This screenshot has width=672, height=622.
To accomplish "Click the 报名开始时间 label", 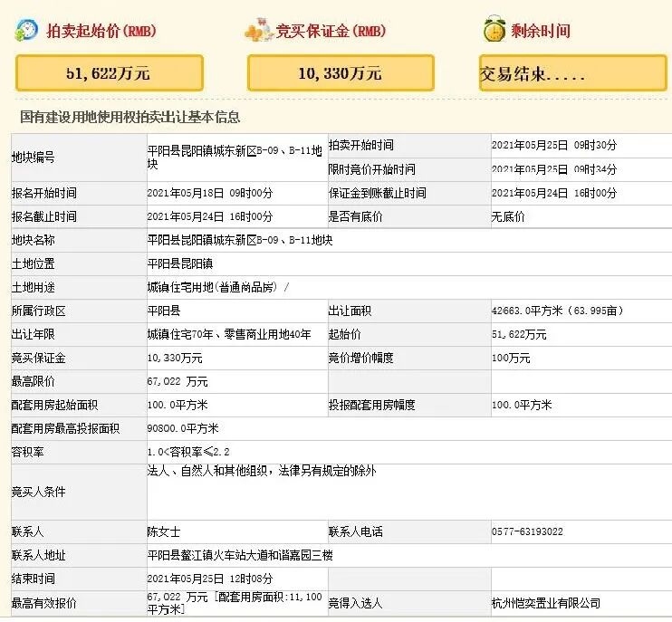I will (44, 193).
